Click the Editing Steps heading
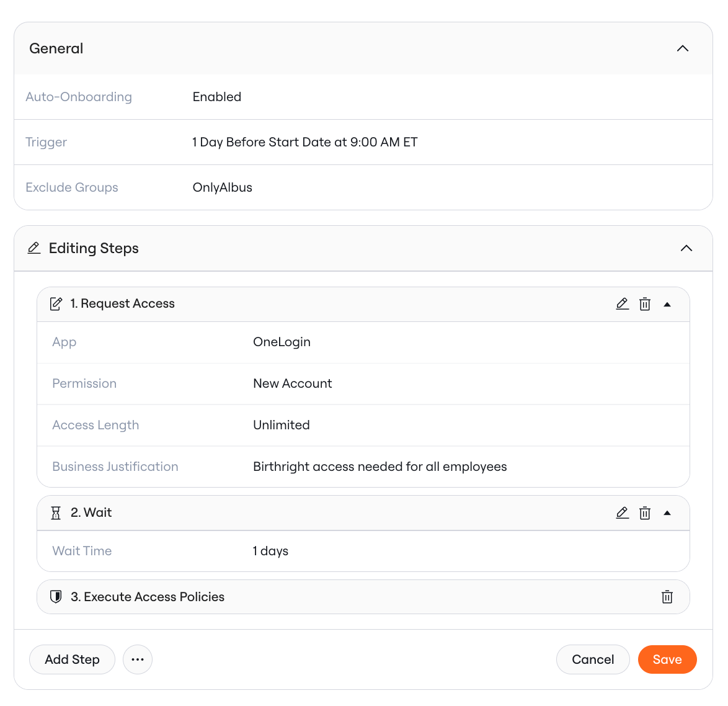 coord(94,248)
